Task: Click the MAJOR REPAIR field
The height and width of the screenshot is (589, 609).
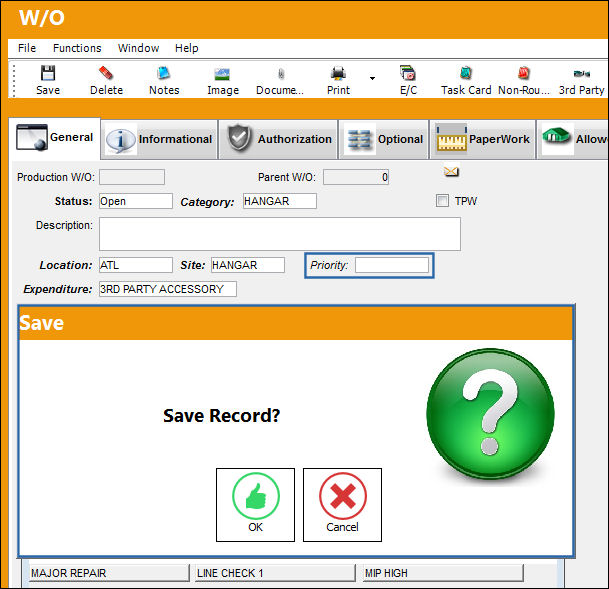Action: (109, 573)
